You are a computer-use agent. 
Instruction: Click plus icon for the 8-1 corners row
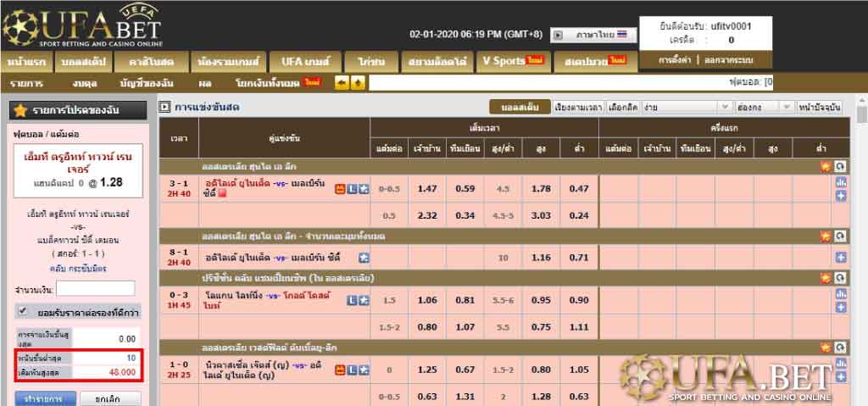pos(841,257)
